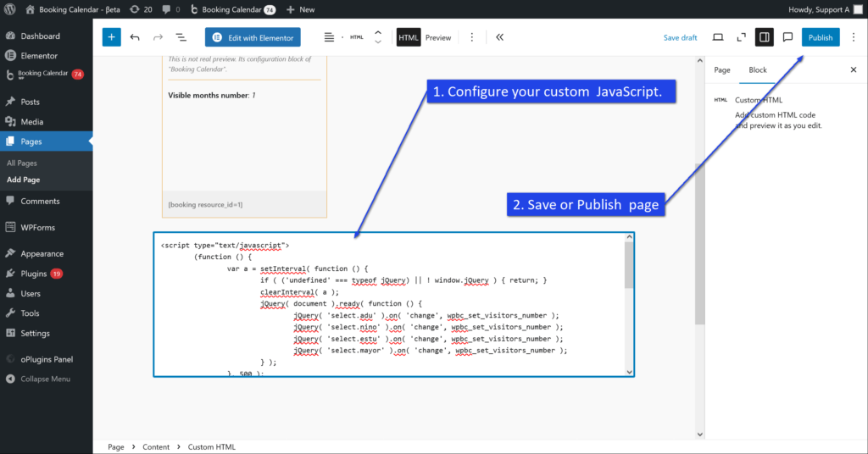Switch to the Page settings tab
This screenshot has width=868, height=454.
click(722, 70)
